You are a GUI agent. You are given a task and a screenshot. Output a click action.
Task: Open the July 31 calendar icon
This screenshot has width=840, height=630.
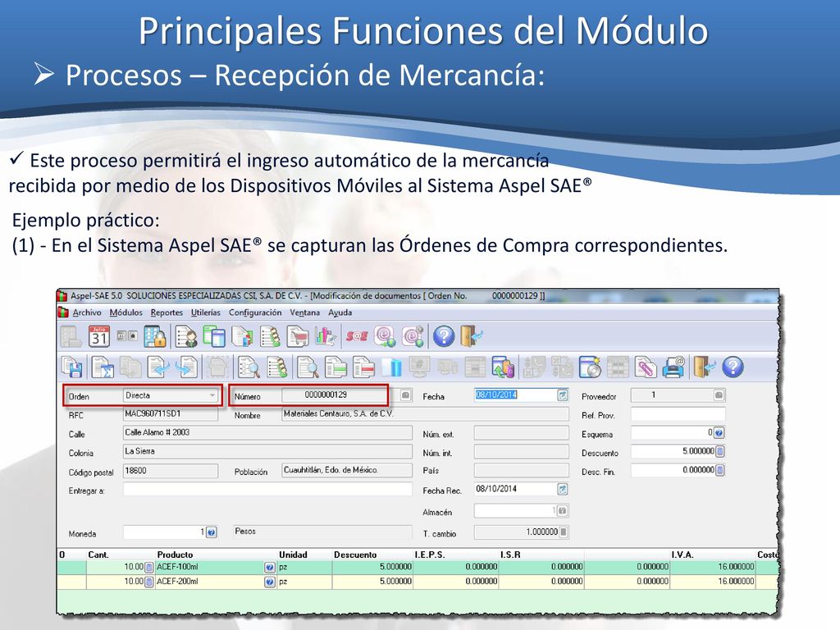(x=99, y=336)
